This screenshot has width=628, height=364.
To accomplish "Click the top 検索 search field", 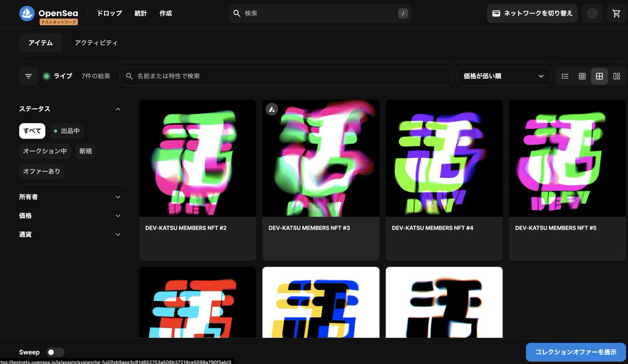I will click(x=320, y=14).
